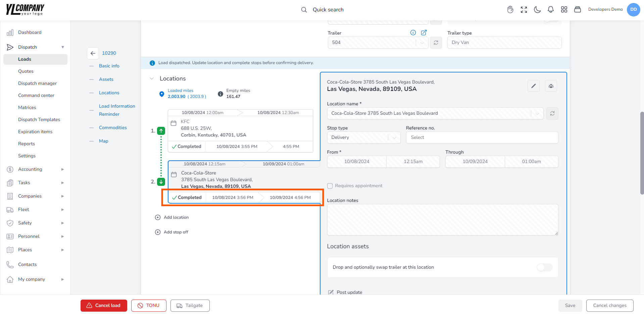644x314 pixels.
Task: Jump to Map section
Action: [103, 141]
